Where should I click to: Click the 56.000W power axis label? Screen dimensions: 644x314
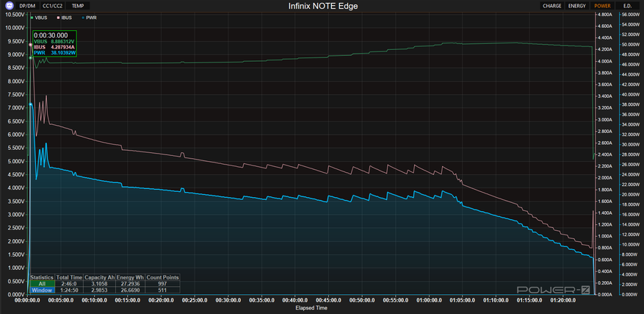click(x=632, y=14)
